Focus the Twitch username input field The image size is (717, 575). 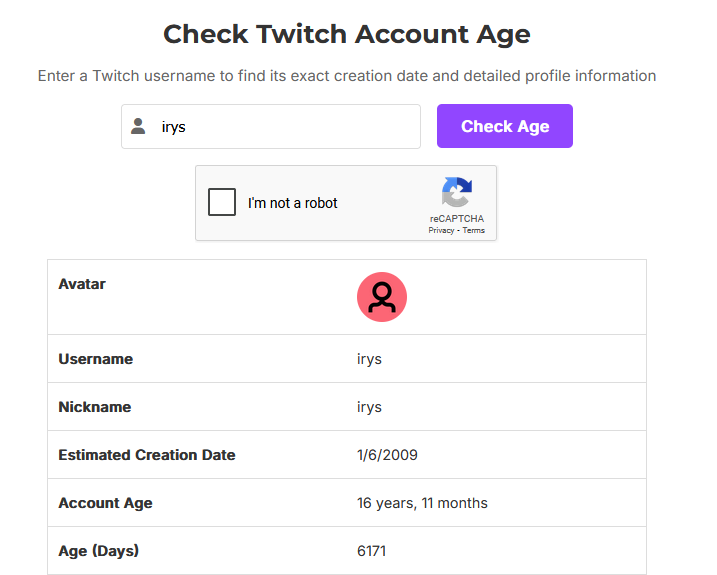[x=285, y=127]
